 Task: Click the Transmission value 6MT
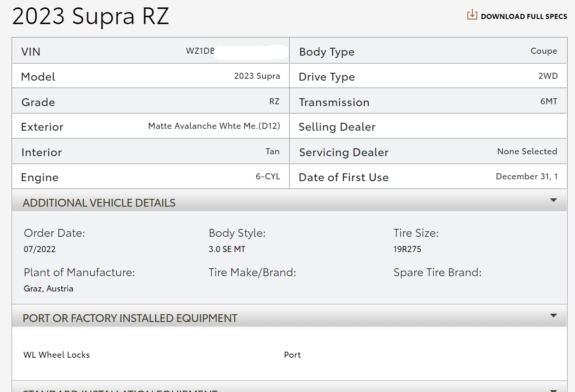[549, 101]
